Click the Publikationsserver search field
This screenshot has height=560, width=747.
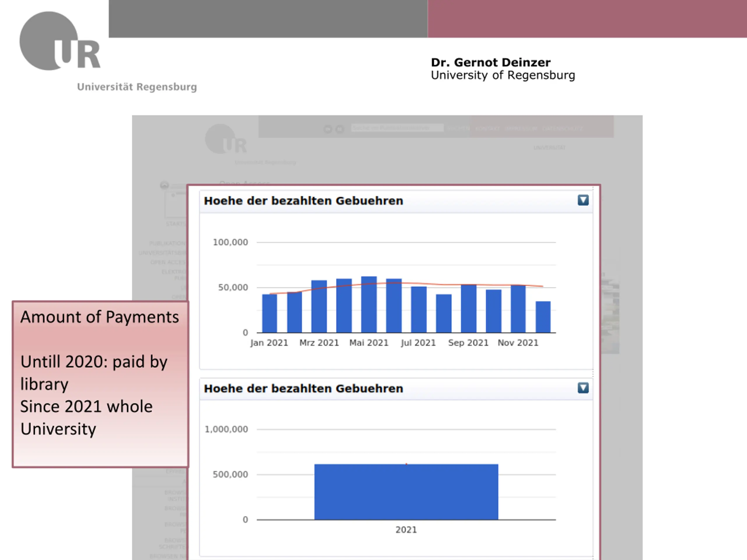pyautogui.click(x=397, y=128)
